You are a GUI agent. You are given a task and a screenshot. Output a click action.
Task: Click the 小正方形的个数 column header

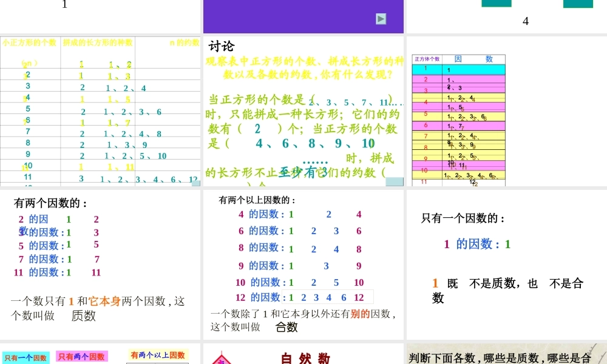[29, 42]
